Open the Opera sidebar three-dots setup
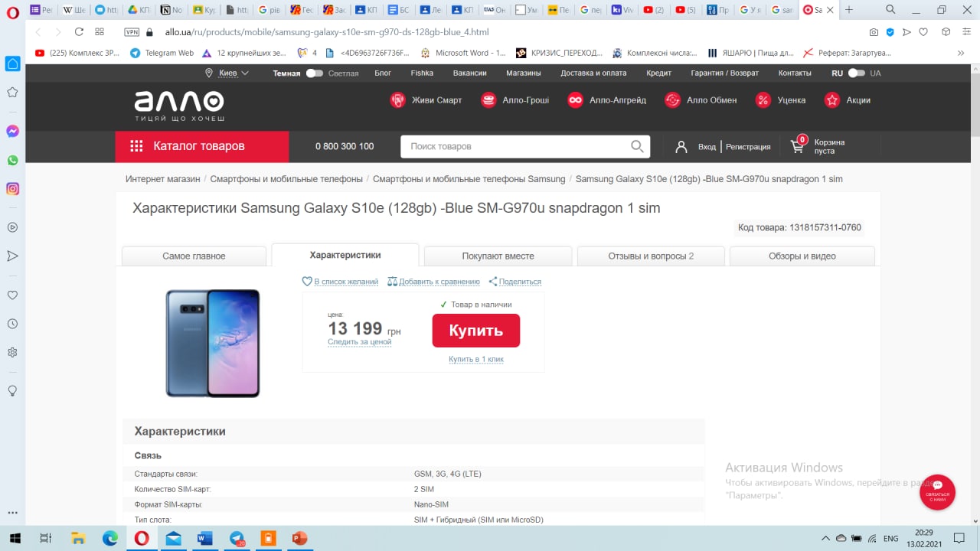 click(x=12, y=514)
